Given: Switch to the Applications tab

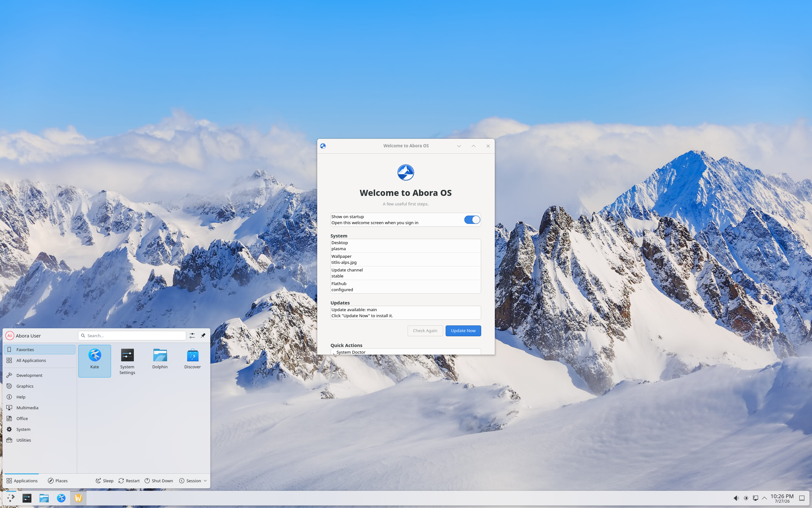Looking at the screenshot, I should (22, 481).
